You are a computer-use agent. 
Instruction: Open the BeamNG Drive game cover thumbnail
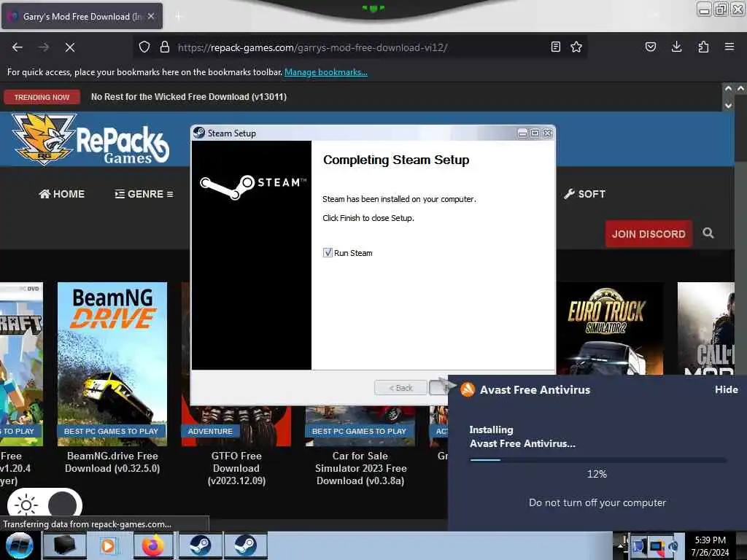(x=112, y=364)
